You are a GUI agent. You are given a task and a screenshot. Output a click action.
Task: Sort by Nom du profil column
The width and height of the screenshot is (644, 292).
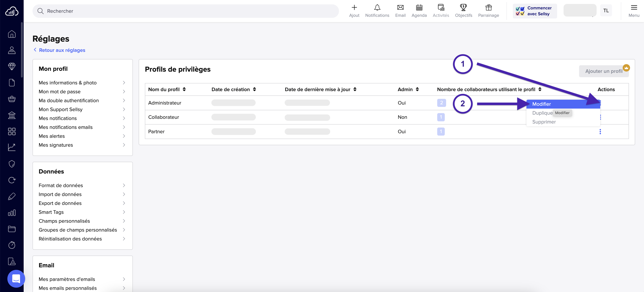pos(184,89)
